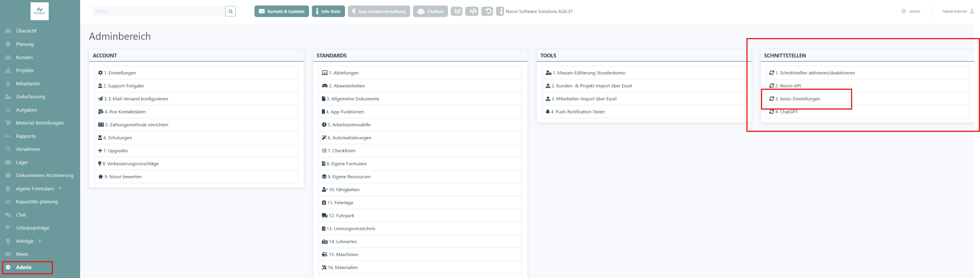The image size is (980, 278).
Task: Click the App-Kundenverwaltung button
Action: (379, 12)
